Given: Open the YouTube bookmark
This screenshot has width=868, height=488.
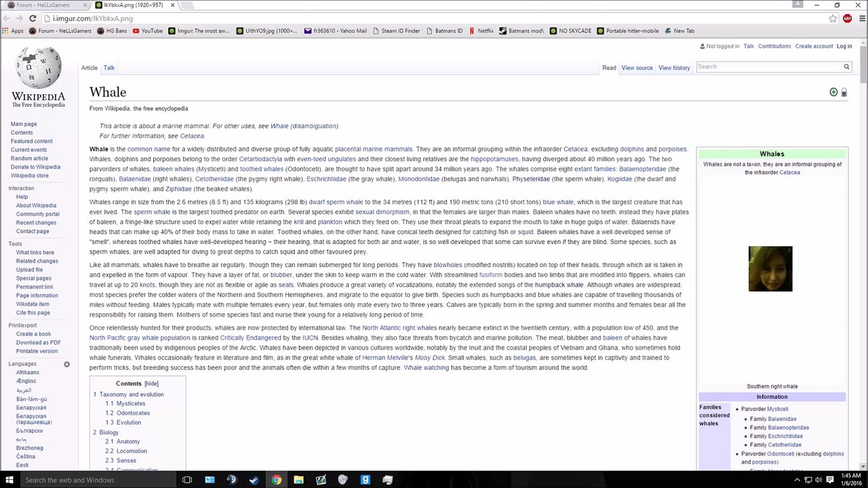Looking at the screenshot, I should click(148, 30).
